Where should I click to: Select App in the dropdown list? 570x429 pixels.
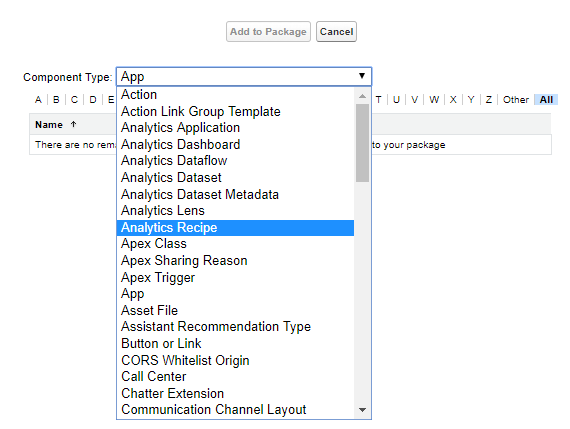[x=235, y=293]
